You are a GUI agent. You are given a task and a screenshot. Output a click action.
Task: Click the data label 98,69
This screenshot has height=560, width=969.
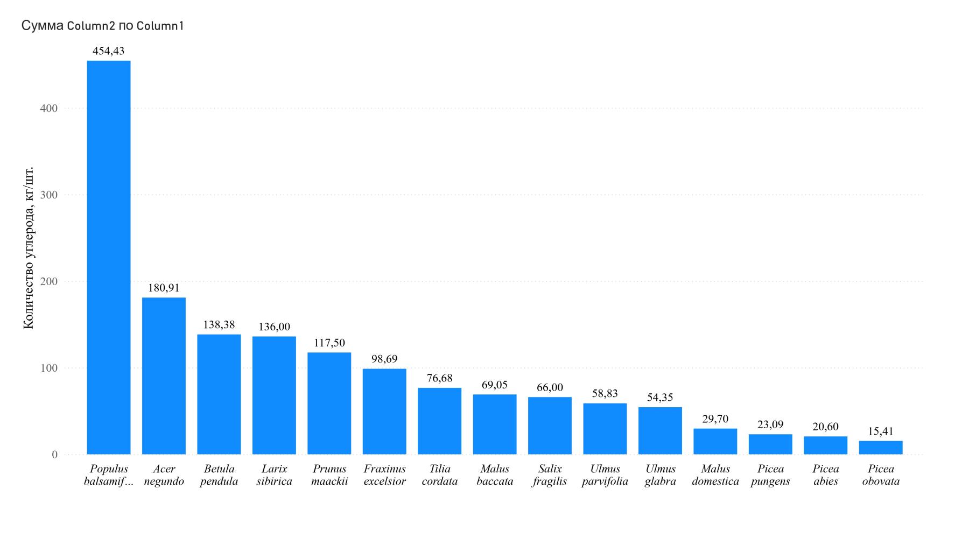click(384, 359)
